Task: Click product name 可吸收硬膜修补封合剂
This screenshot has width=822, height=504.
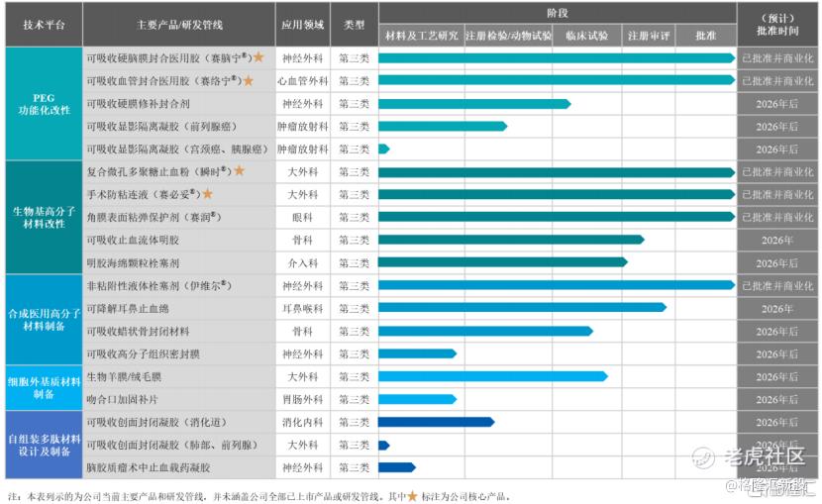Action: tap(138, 104)
